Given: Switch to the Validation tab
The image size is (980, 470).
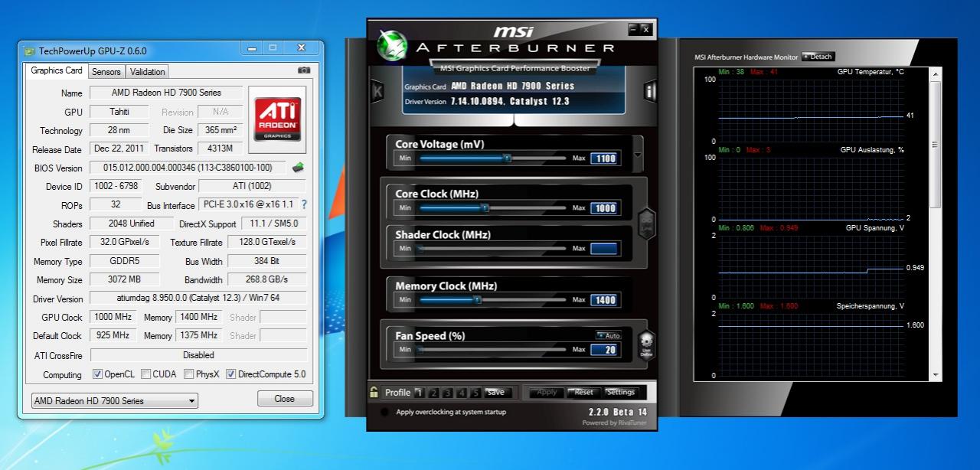Looking at the screenshot, I should point(148,71).
